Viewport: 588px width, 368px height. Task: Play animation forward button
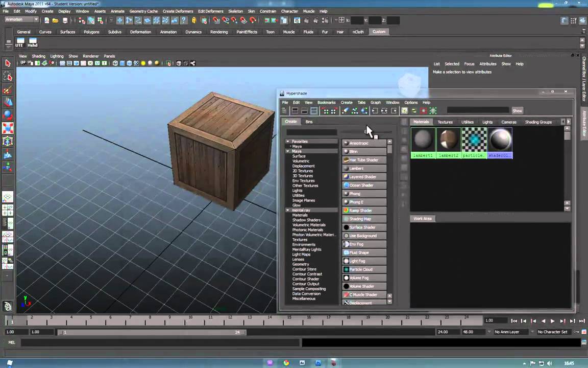(553, 321)
